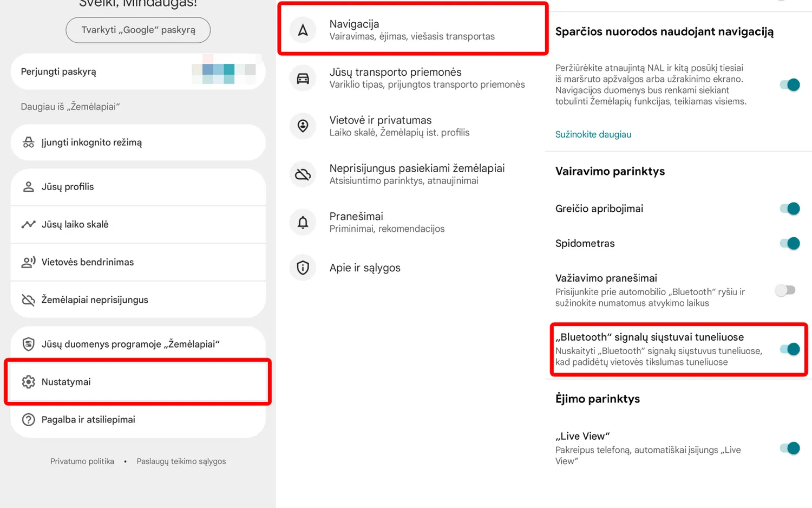Click the shield icon for Apie ir sąlygos
This screenshot has height=508, width=812.
[303, 268]
